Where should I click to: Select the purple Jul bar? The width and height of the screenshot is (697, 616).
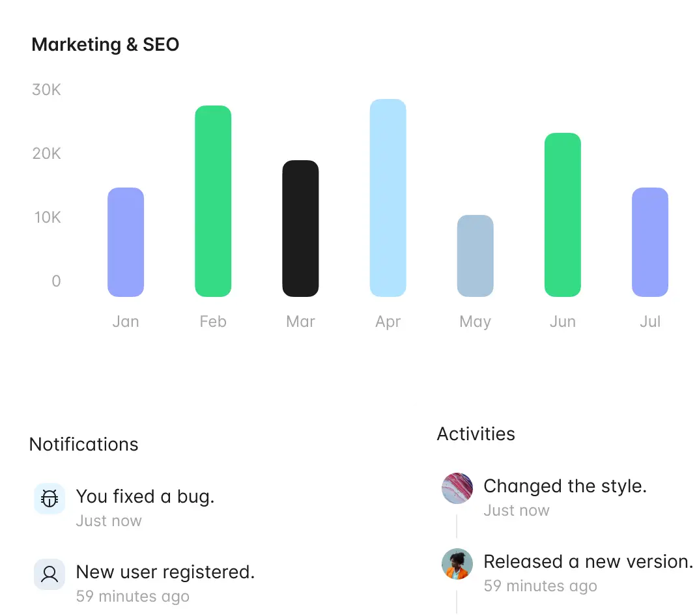(650, 242)
